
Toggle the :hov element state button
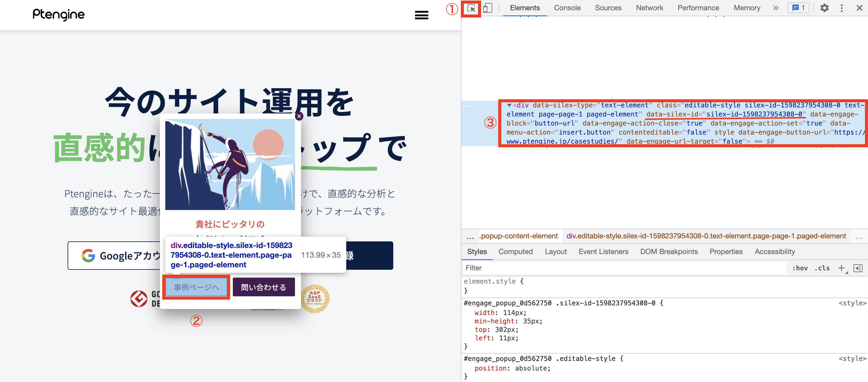coord(800,268)
